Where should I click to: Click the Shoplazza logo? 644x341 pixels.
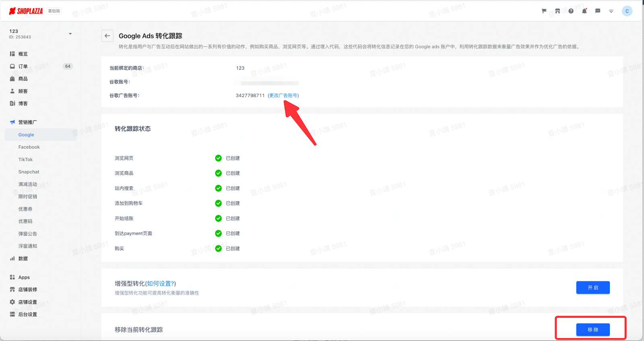point(26,11)
